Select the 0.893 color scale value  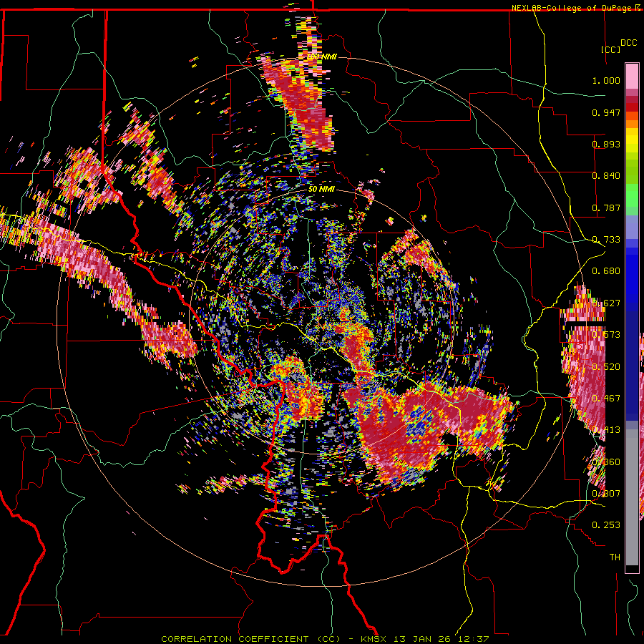coord(606,144)
